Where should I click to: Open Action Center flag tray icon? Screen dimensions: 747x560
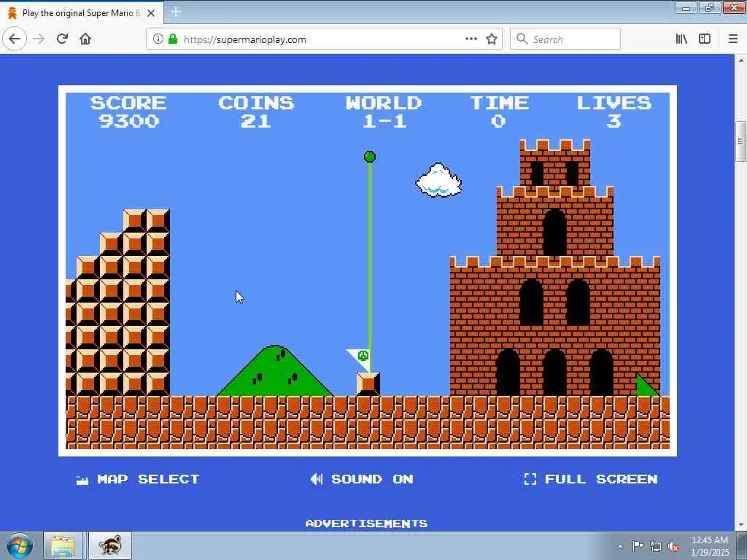pos(638,546)
